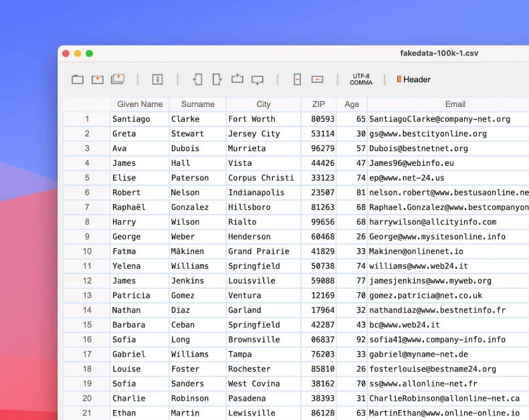Click ZIP cell '06837'
The height and width of the screenshot is (420, 529).
[318, 339]
